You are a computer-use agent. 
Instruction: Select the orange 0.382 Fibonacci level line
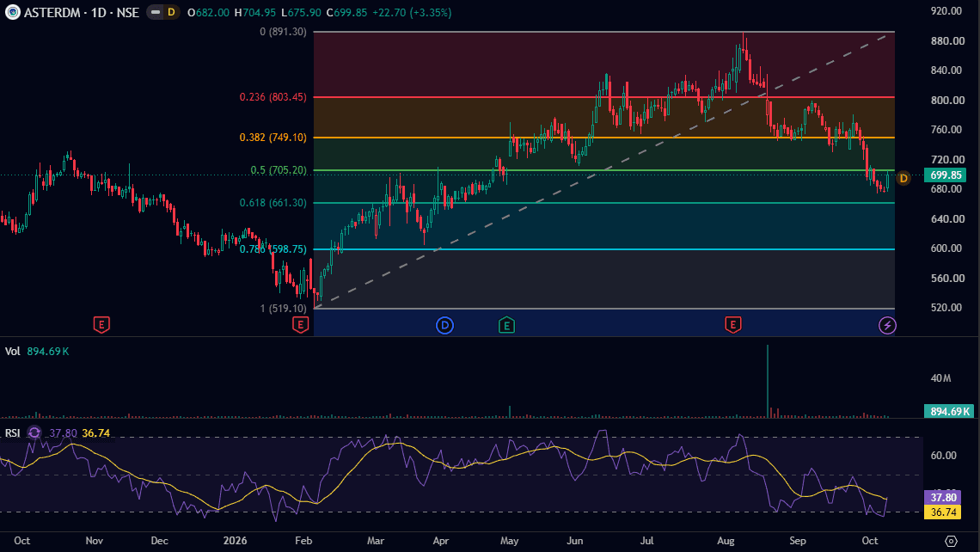(603, 137)
